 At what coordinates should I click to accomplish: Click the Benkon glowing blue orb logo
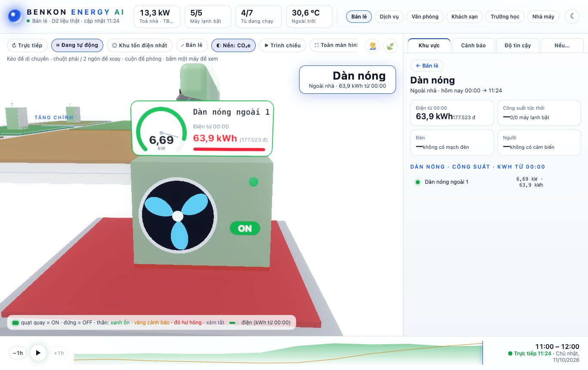click(x=15, y=16)
